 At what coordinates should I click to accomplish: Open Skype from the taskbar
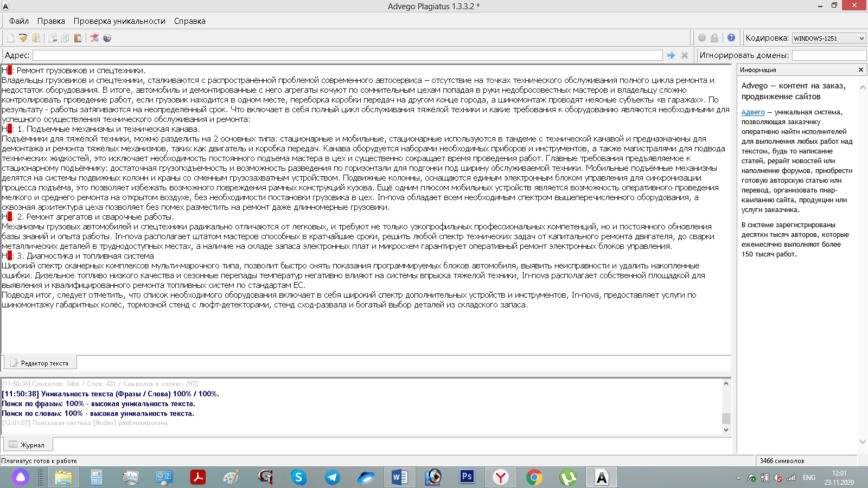298,477
